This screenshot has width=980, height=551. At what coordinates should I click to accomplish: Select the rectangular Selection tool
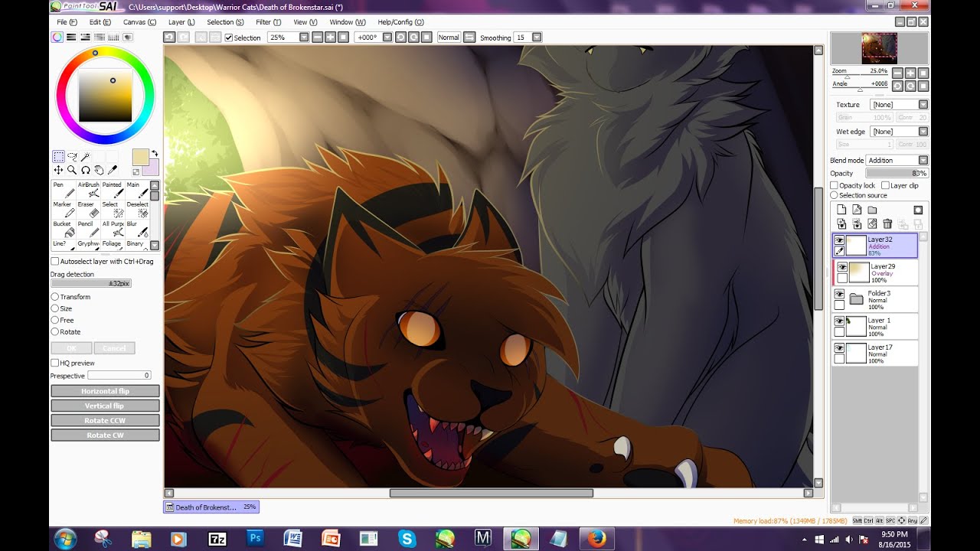pyautogui.click(x=58, y=156)
